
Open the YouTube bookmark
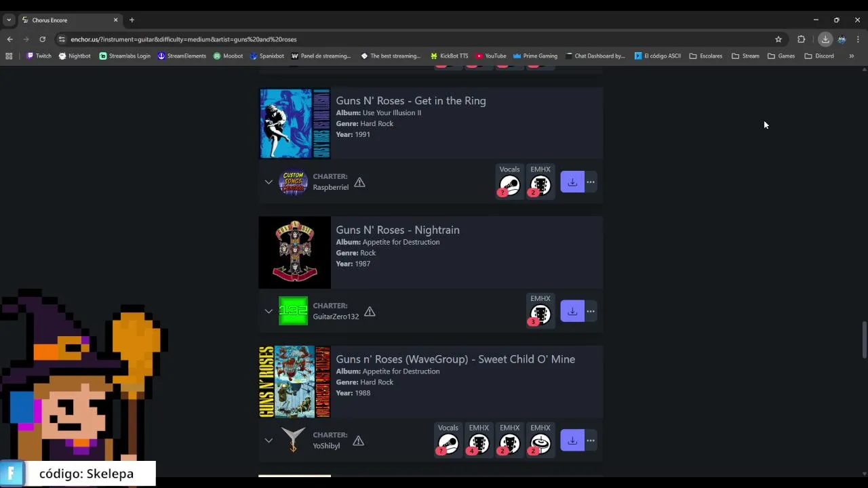pos(491,56)
